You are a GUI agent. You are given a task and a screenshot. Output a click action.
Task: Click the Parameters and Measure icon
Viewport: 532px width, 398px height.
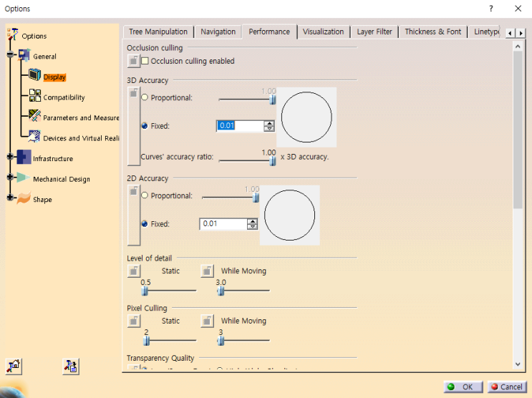[34, 116]
